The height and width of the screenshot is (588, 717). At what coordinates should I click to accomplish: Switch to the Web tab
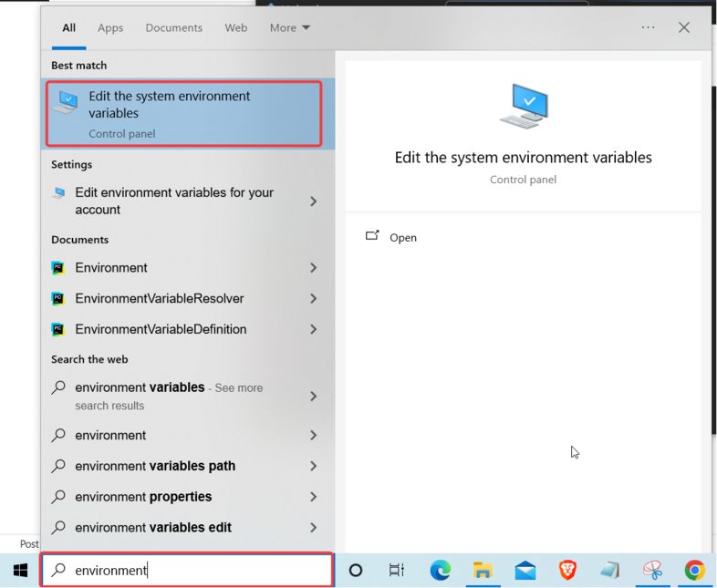pyautogui.click(x=236, y=28)
